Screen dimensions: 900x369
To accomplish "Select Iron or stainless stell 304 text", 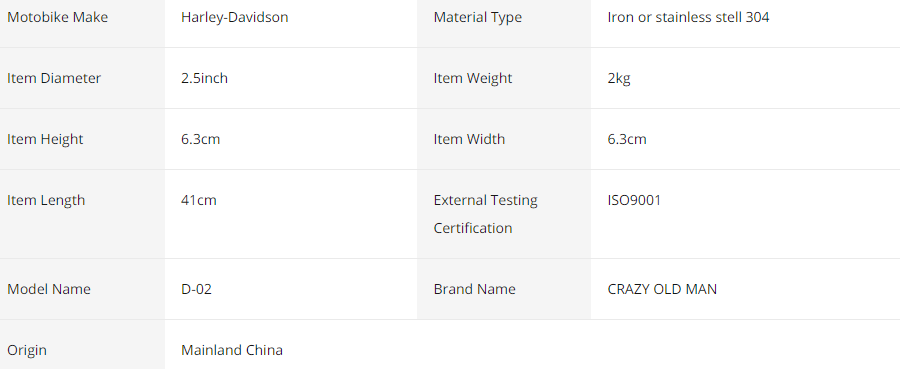I will point(688,17).
